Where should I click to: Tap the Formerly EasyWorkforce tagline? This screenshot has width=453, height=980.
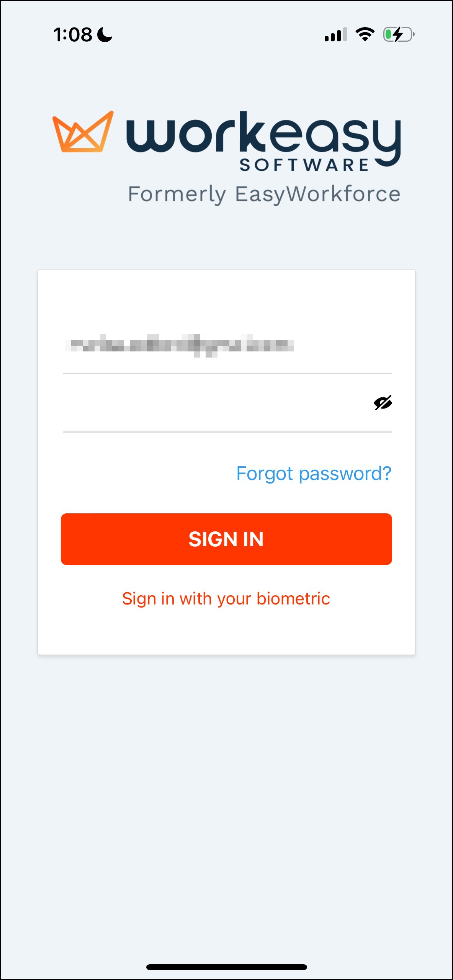tap(264, 194)
